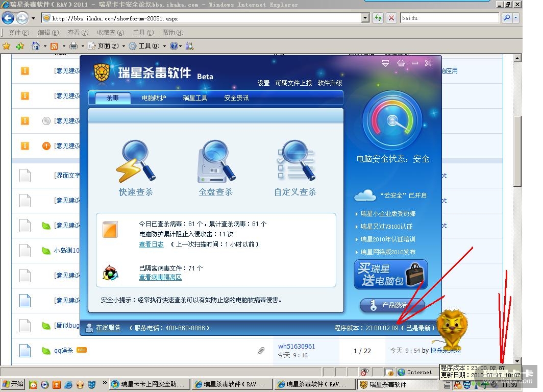Switch to the 杀毒 tab
The image size is (543, 392).
(x=113, y=97)
